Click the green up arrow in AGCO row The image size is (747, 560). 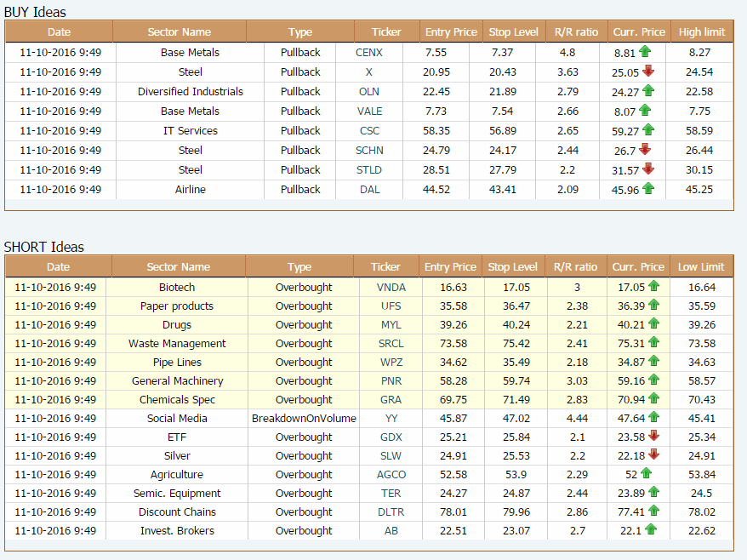coord(646,473)
